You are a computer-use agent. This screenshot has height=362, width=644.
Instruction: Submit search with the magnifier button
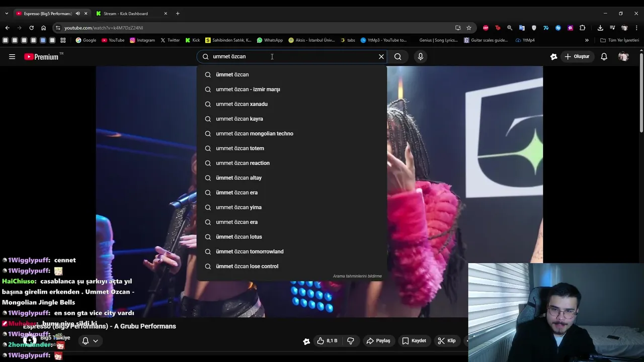coord(398,57)
